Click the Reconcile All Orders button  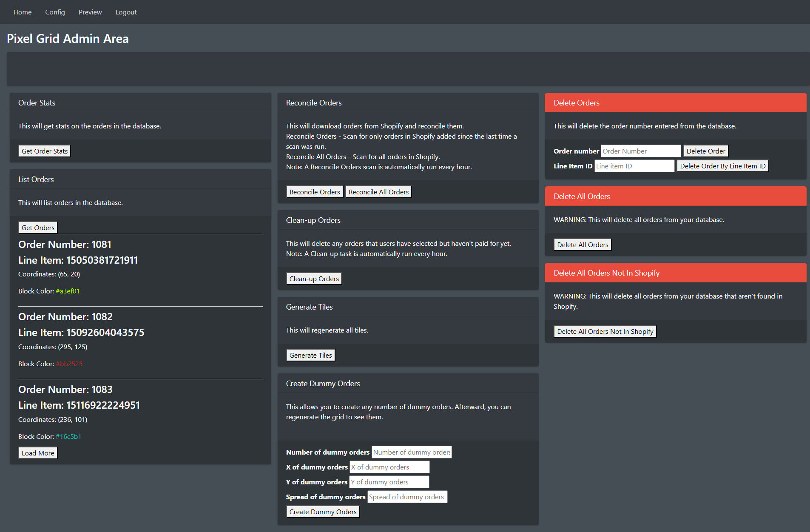pos(378,192)
